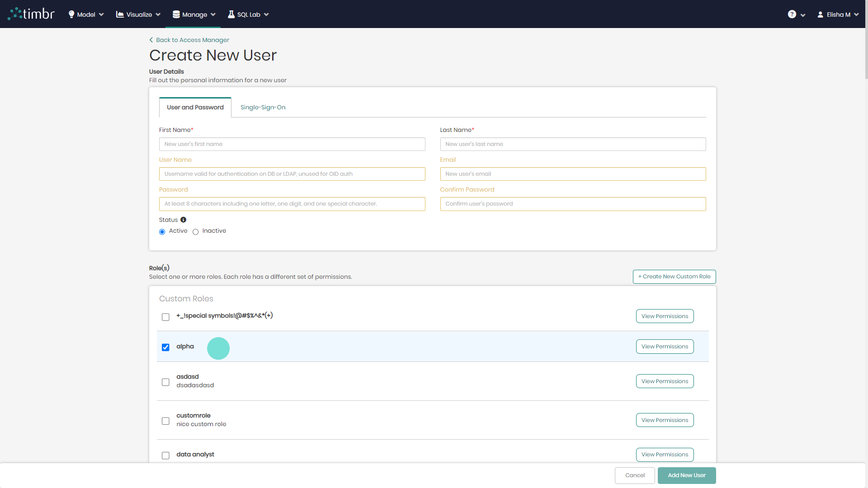Select the Inactive status radio button
Screen dimensions: 868x488
pos(195,232)
